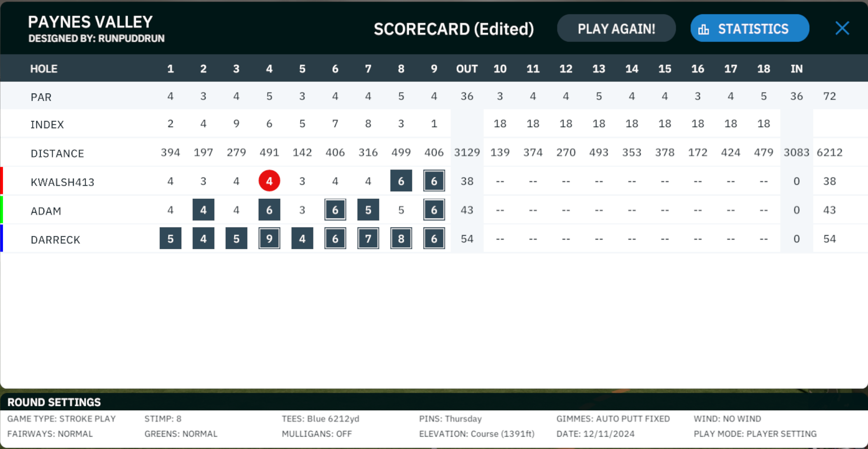Viewport: 868px width, 449px height.
Task: Select Adam's double bogey 6 on hole 6
Action: pos(335,209)
